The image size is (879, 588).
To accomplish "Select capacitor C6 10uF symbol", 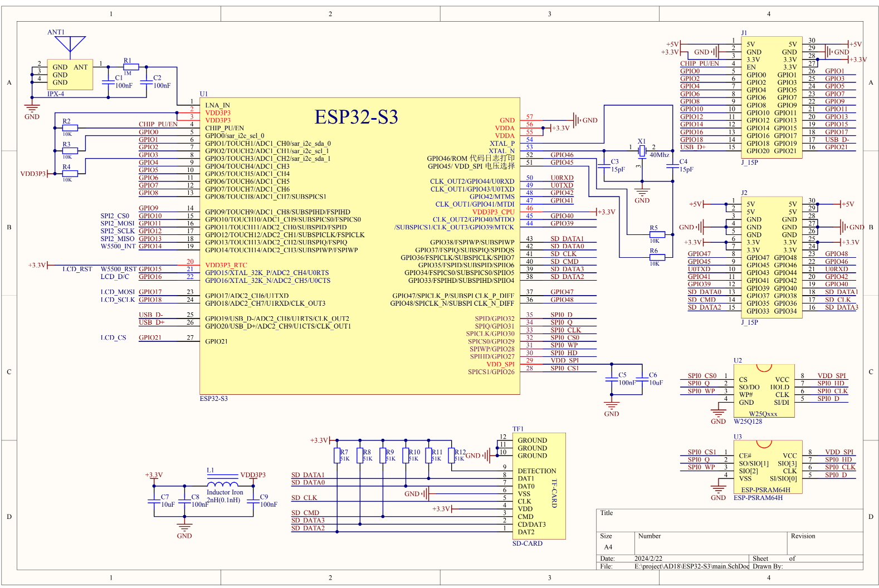I will 642,380.
